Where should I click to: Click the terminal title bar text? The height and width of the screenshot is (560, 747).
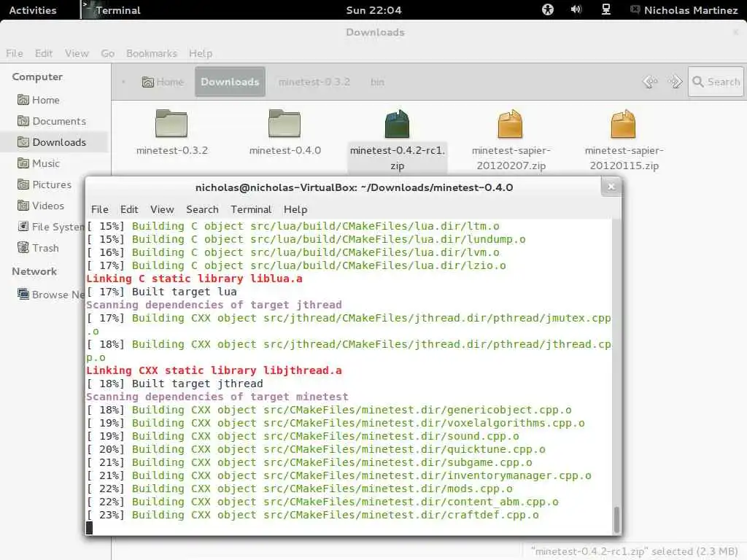click(x=354, y=187)
